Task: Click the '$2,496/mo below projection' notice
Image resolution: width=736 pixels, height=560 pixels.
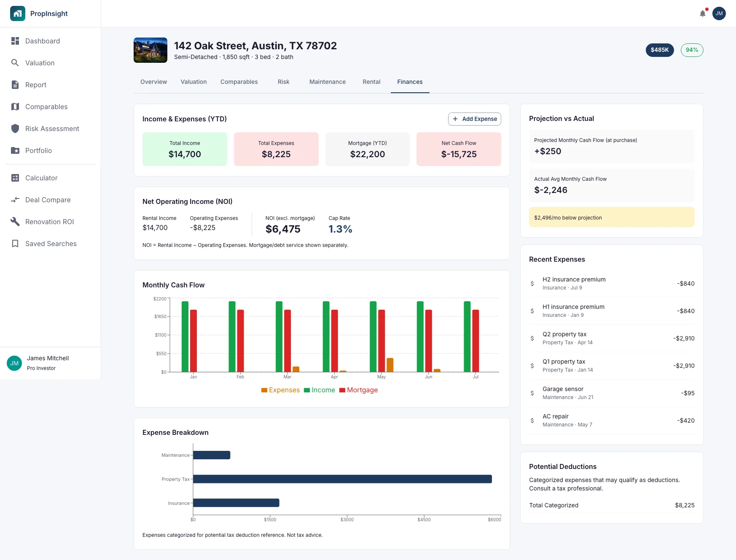Action: click(x=612, y=217)
